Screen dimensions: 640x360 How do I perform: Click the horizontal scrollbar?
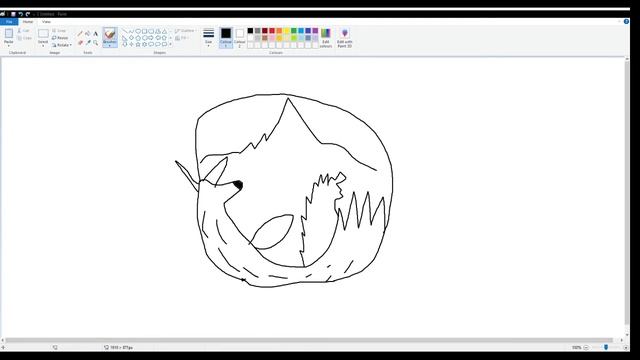(x=309, y=340)
